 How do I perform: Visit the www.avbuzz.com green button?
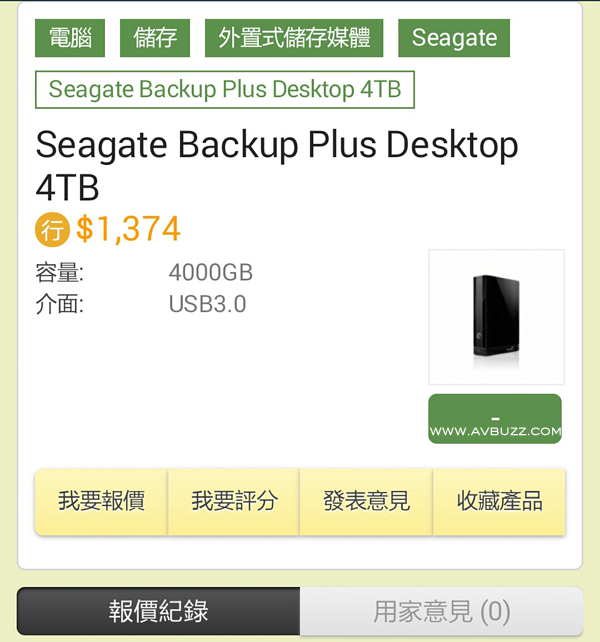click(x=495, y=418)
